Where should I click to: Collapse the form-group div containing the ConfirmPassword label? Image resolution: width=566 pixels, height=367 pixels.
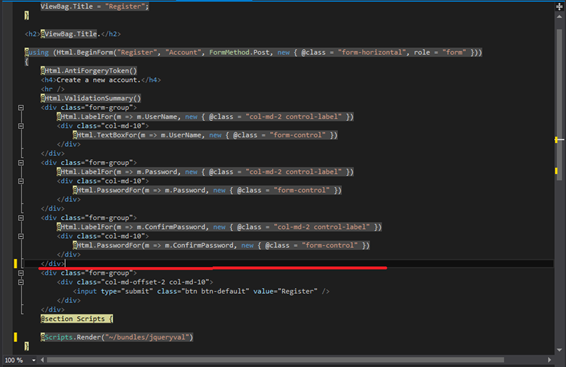click(21, 218)
